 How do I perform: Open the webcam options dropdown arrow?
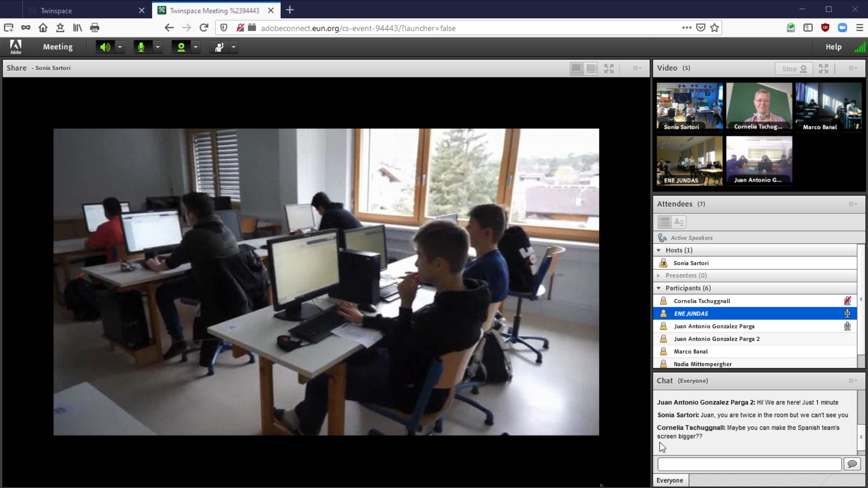point(196,47)
